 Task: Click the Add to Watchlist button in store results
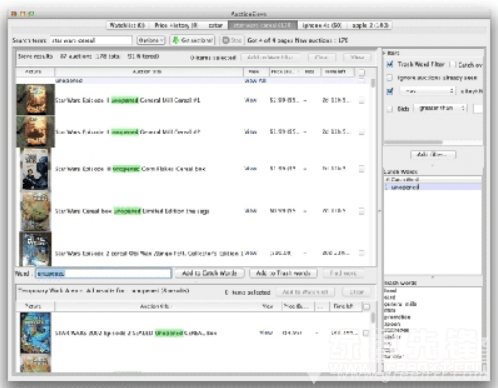[x=271, y=57]
